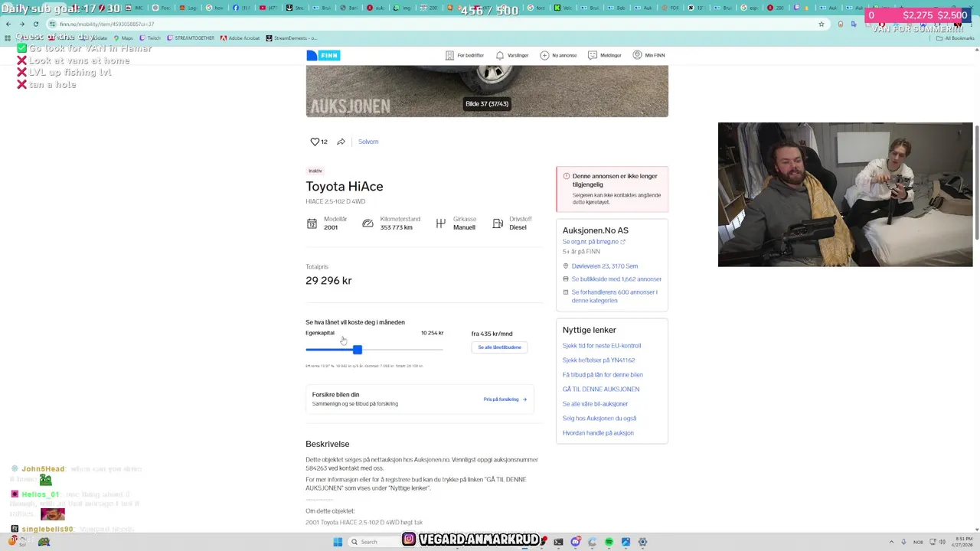The image size is (980, 551).
Task: Open the Terminal icon in taskbar
Action: (x=558, y=542)
